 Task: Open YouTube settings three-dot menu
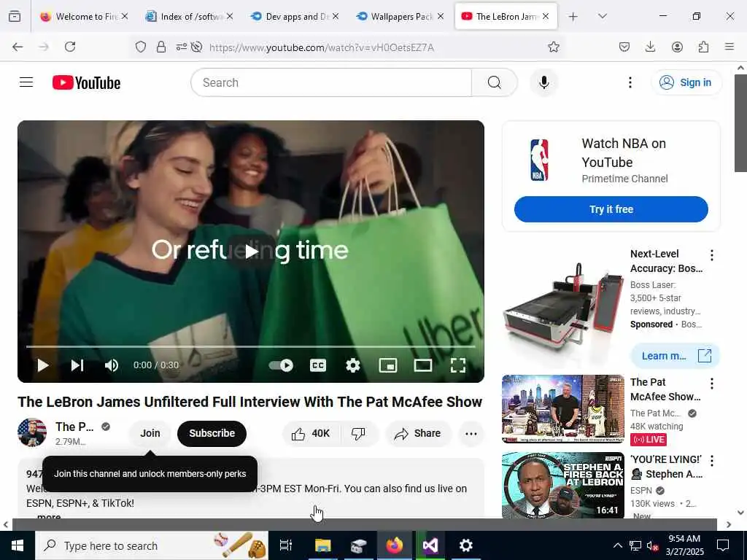tap(630, 82)
